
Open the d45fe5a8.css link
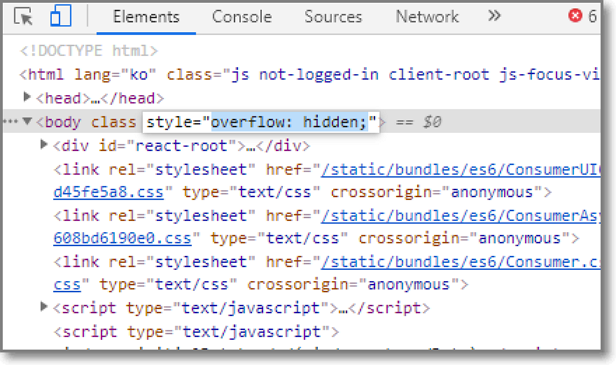coord(108,193)
